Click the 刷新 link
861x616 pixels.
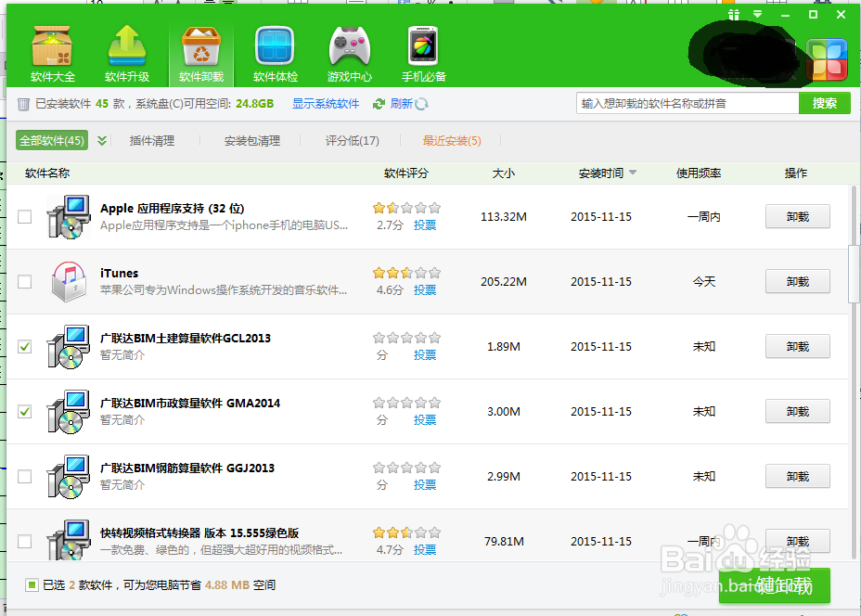[x=402, y=104]
